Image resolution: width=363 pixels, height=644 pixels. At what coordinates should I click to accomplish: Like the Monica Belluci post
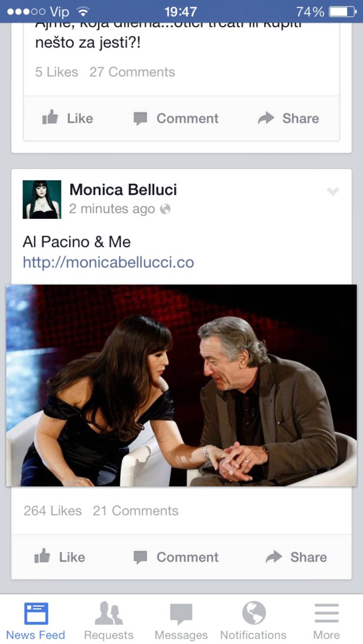(60, 557)
